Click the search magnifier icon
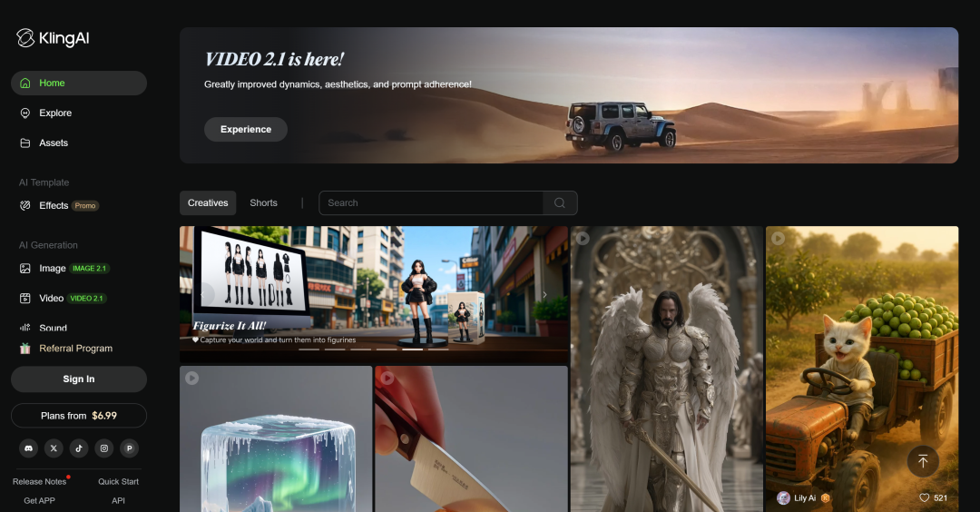Viewport: 980px width, 512px height. tap(560, 203)
